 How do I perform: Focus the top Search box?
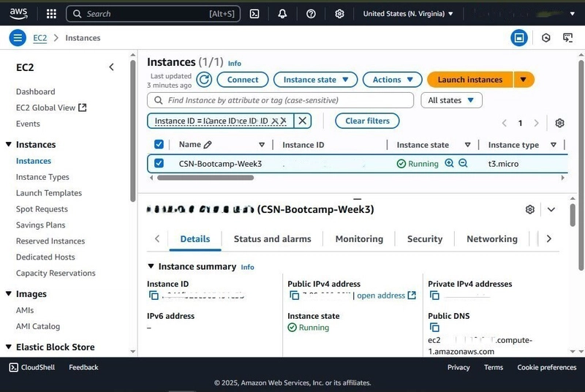tap(153, 14)
